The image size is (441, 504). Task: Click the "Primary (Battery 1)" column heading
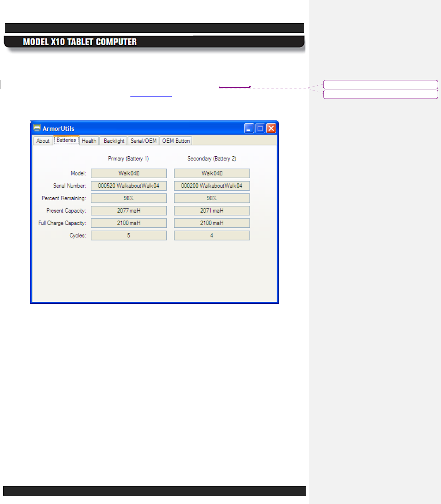click(x=128, y=159)
